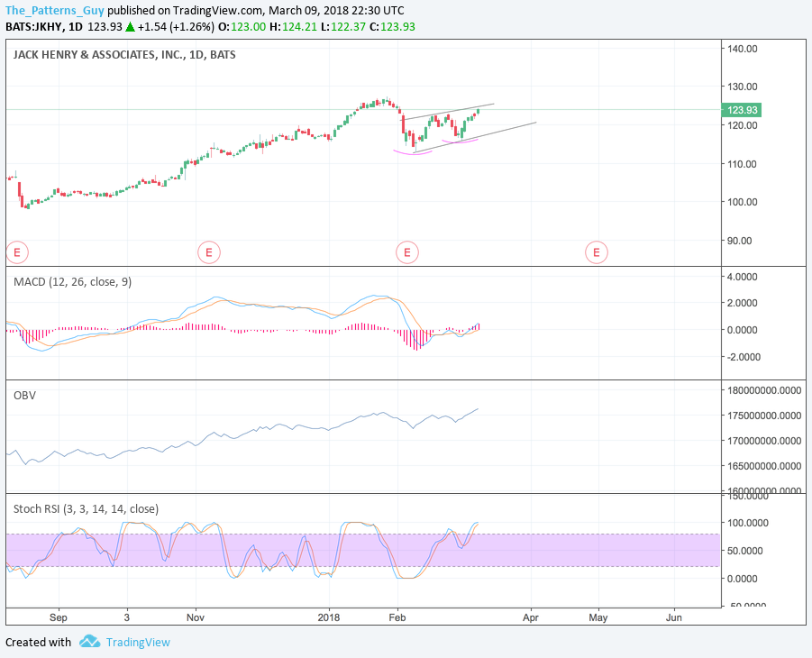The width and height of the screenshot is (812, 658).
Task: Click the JACK HENRY & ASSOCIATES chart title
Action: pos(124,54)
